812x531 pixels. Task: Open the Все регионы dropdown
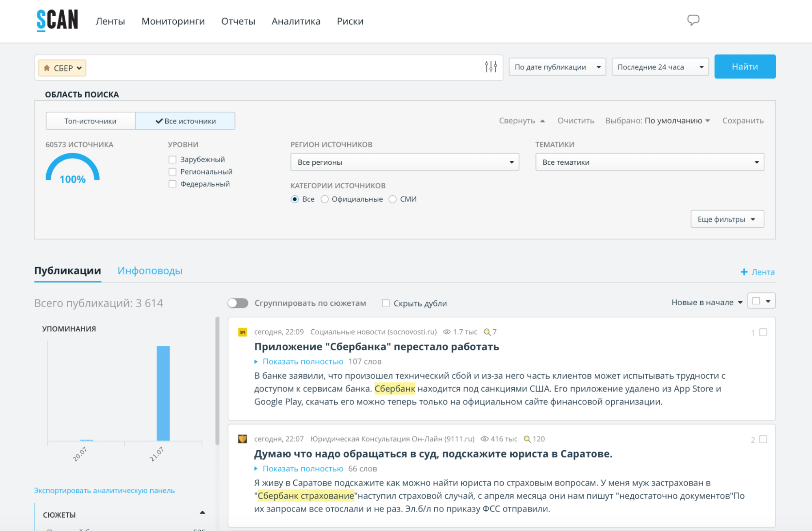tap(405, 162)
